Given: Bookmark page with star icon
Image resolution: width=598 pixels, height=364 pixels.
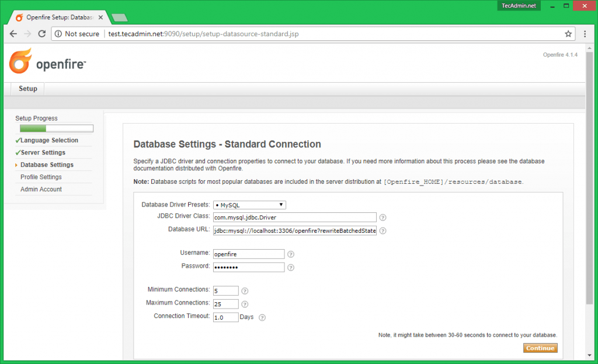Looking at the screenshot, I should 568,34.
